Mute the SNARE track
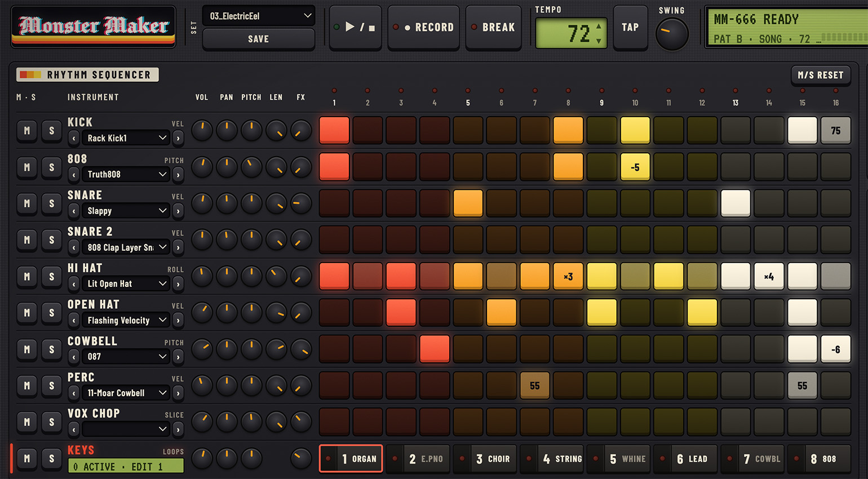This screenshot has width=868, height=479. click(27, 203)
